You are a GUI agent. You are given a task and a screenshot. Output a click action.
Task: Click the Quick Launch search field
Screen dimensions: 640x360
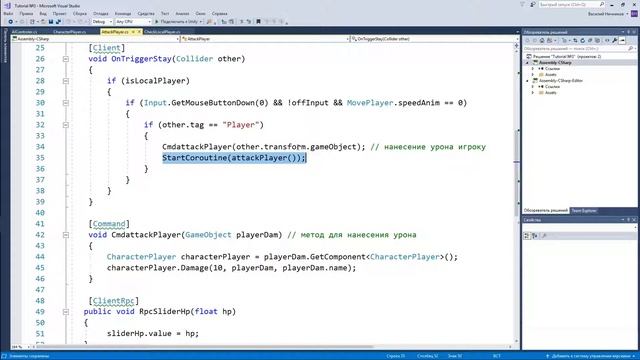click(569, 4)
